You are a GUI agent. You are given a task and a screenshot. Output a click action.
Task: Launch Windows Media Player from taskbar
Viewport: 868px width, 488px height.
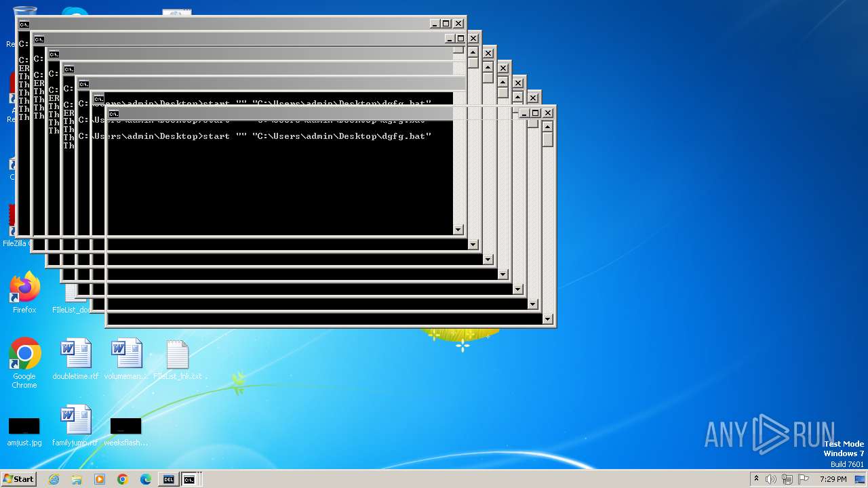100,479
